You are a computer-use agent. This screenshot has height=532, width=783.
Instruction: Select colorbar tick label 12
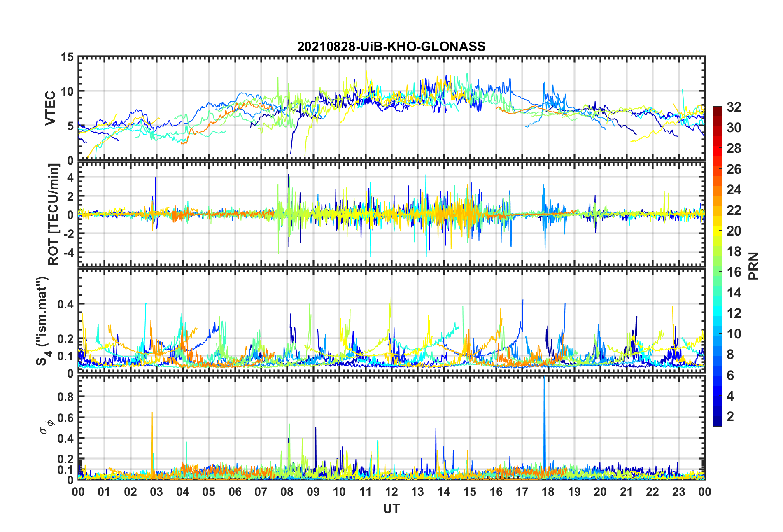[x=734, y=313]
